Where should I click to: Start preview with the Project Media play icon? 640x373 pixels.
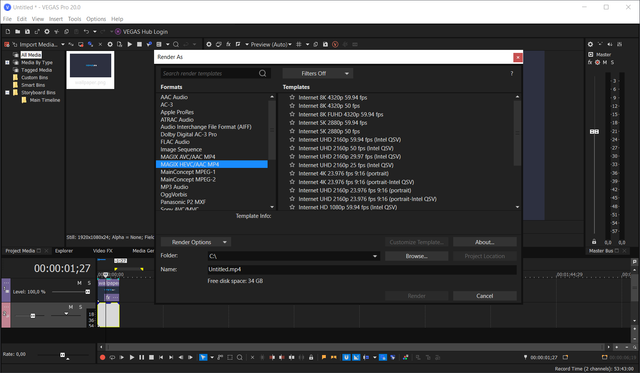(129, 44)
